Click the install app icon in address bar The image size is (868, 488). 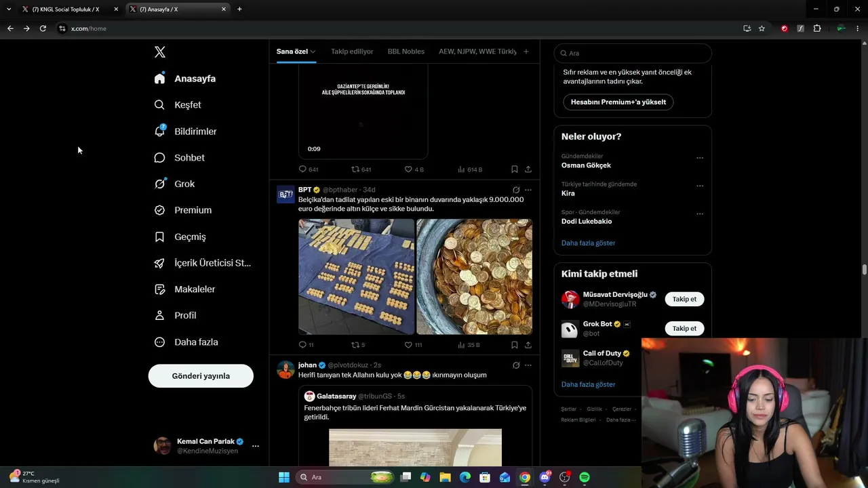(x=747, y=28)
